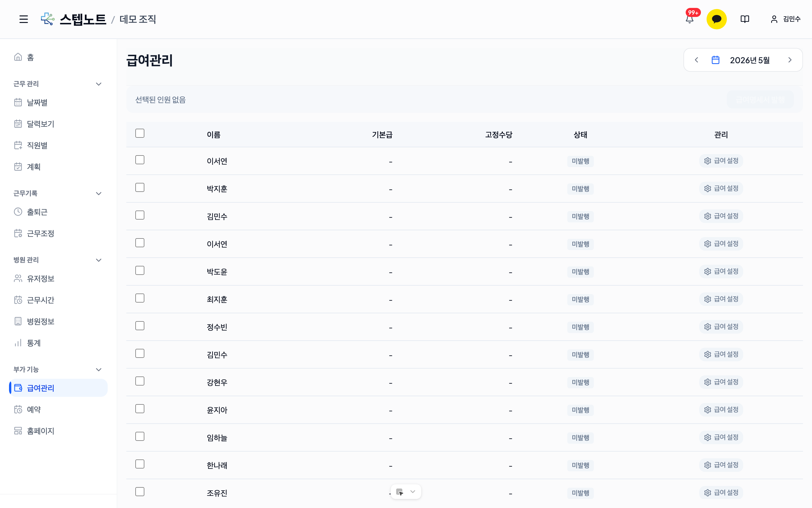Open 출퇴근 menu item

(58, 212)
